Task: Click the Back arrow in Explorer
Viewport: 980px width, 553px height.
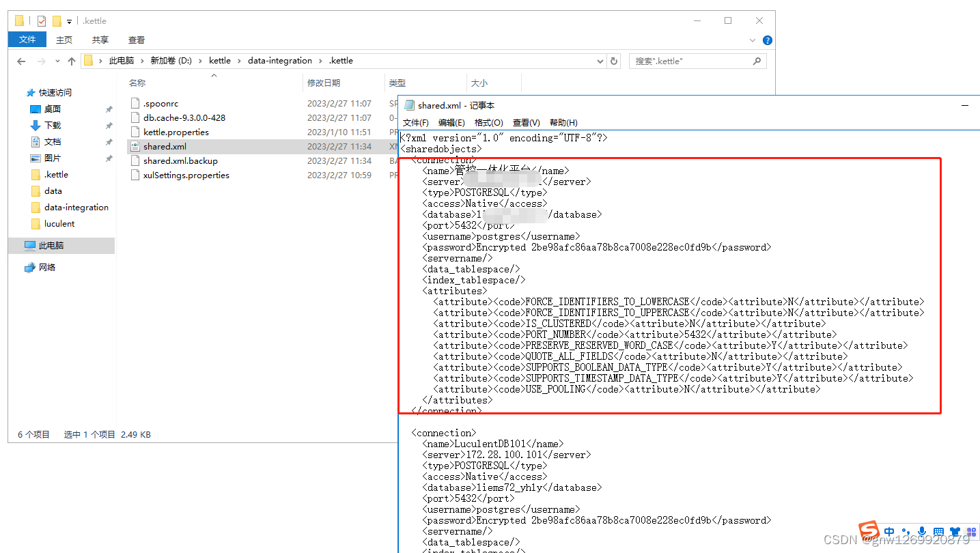Action: (21, 61)
